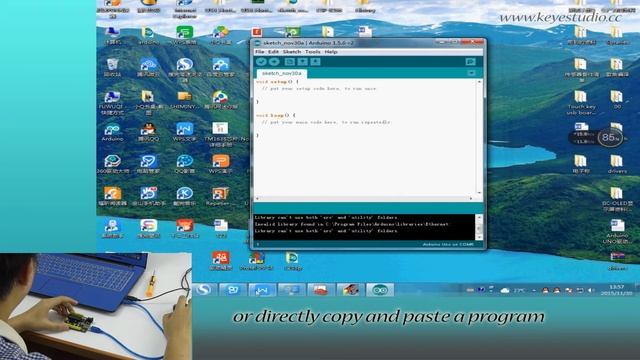Open the Help menu in Arduino
This screenshot has width=640, height=360.
pos(331,52)
